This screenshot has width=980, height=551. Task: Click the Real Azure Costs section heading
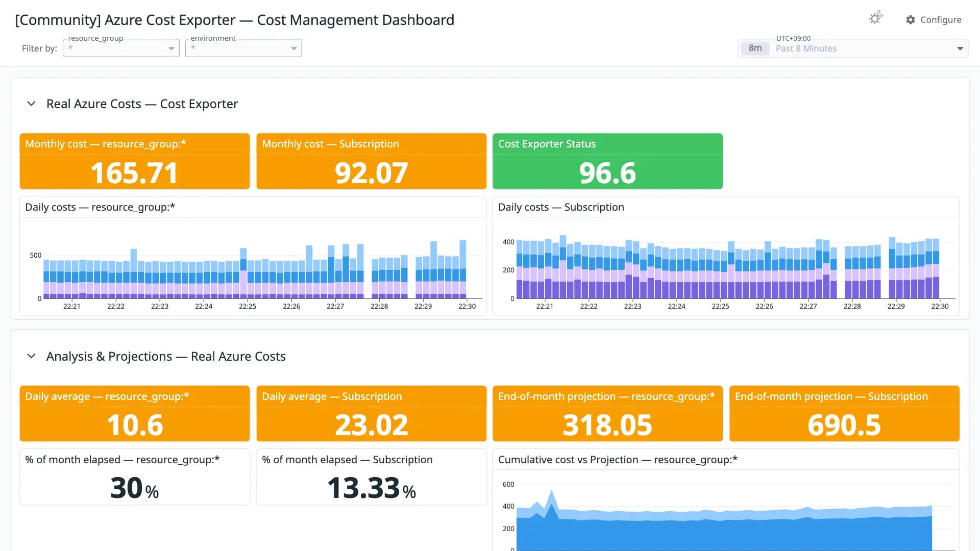click(142, 104)
